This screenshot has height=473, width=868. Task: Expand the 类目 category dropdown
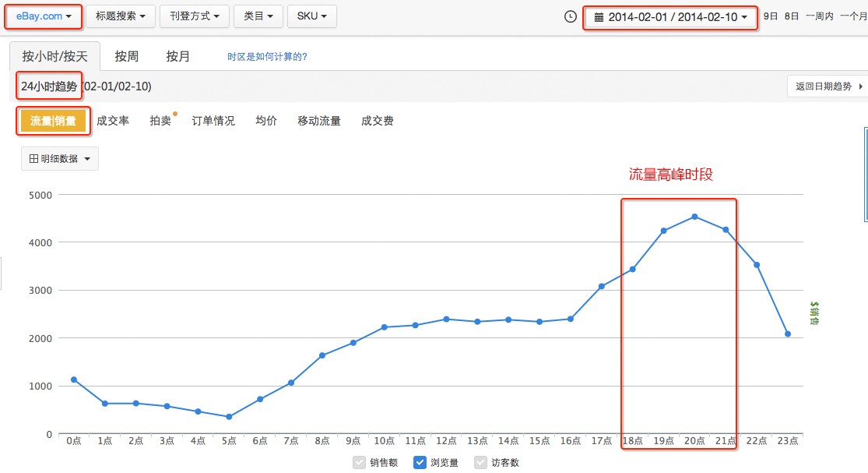click(257, 16)
